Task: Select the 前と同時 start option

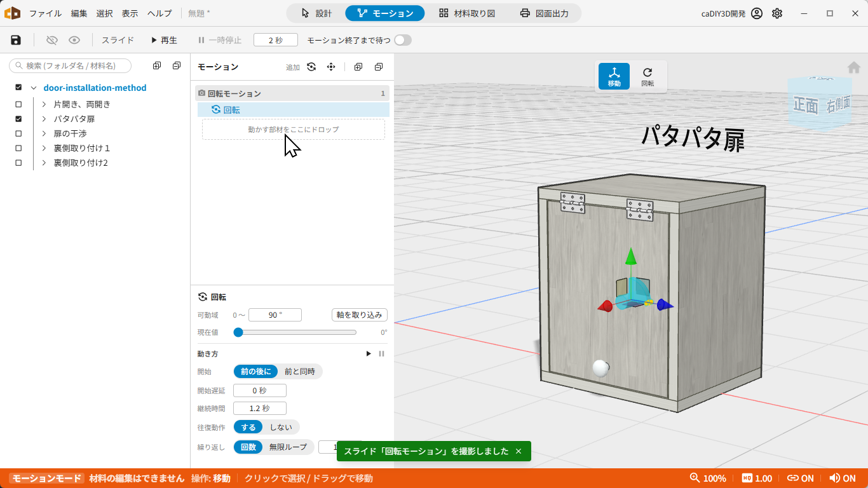Action: click(x=300, y=372)
